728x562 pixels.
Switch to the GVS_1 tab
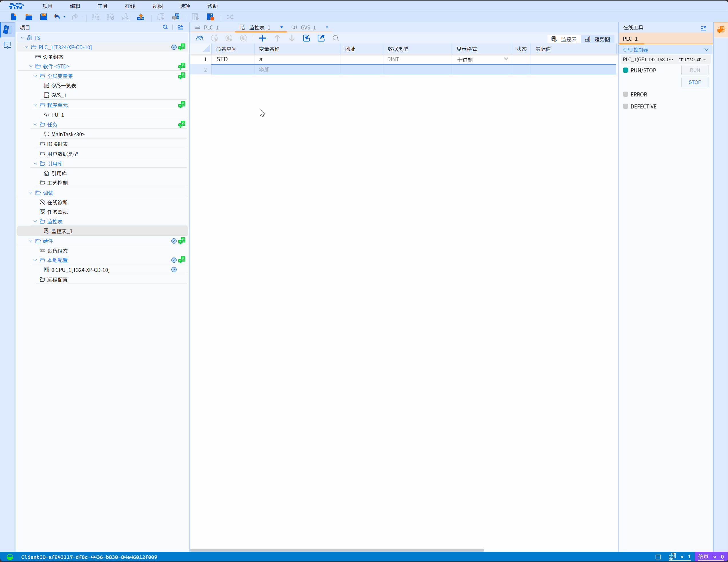click(308, 27)
